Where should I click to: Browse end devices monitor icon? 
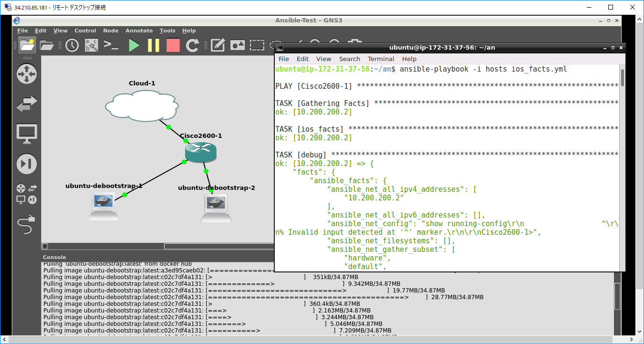pyautogui.click(x=27, y=134)
